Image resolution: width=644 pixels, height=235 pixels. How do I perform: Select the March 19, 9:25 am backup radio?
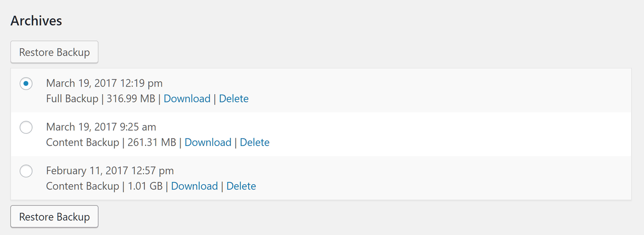tap(26, 128)
